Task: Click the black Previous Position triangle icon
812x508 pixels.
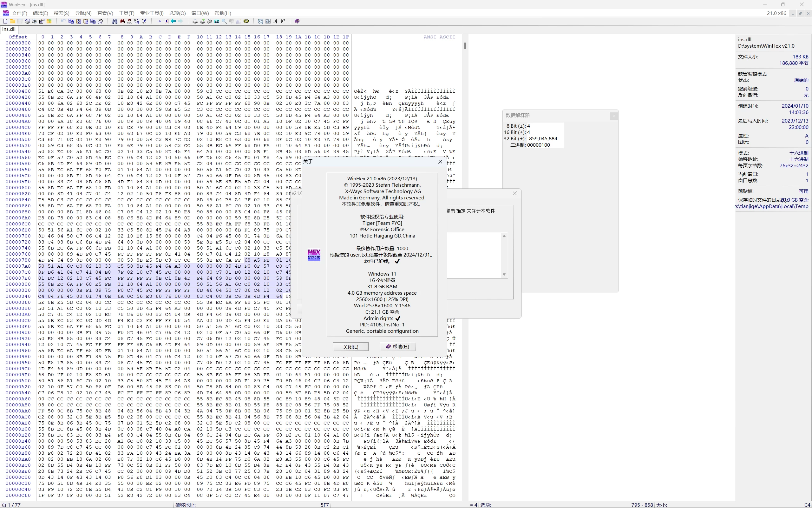Action: pos(275,21)
